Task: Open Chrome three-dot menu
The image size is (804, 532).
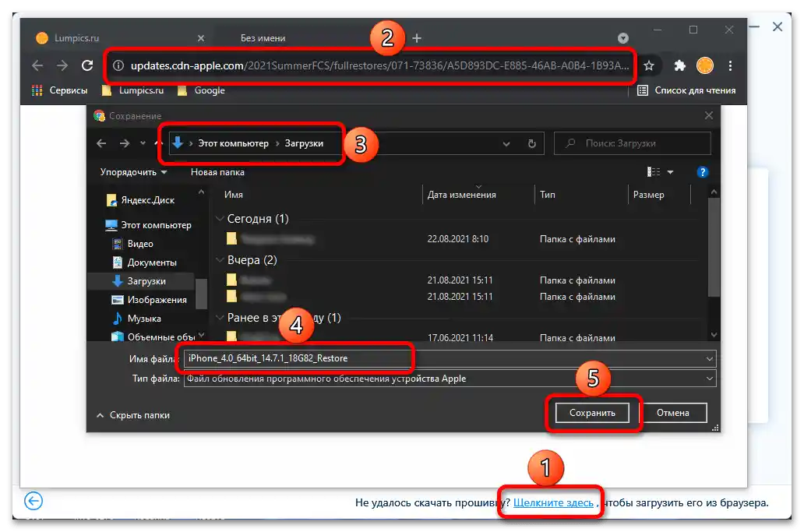Action: pyautogui.click(x=730, y=65)
